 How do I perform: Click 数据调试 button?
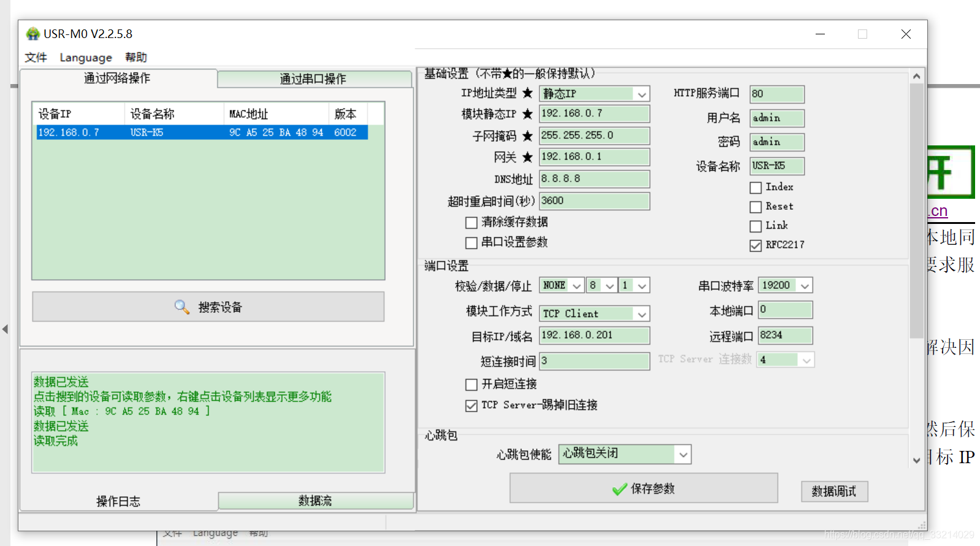(834, 491)
